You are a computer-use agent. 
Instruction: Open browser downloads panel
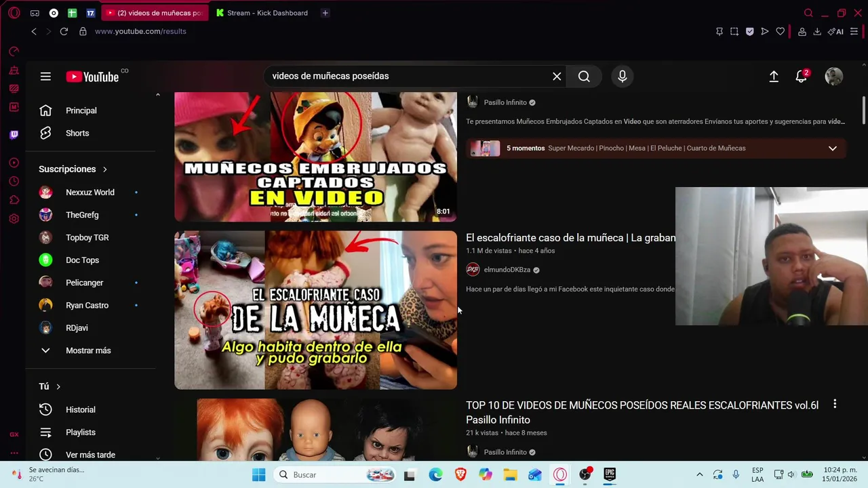pyautogui.click(x=817, y=31)
